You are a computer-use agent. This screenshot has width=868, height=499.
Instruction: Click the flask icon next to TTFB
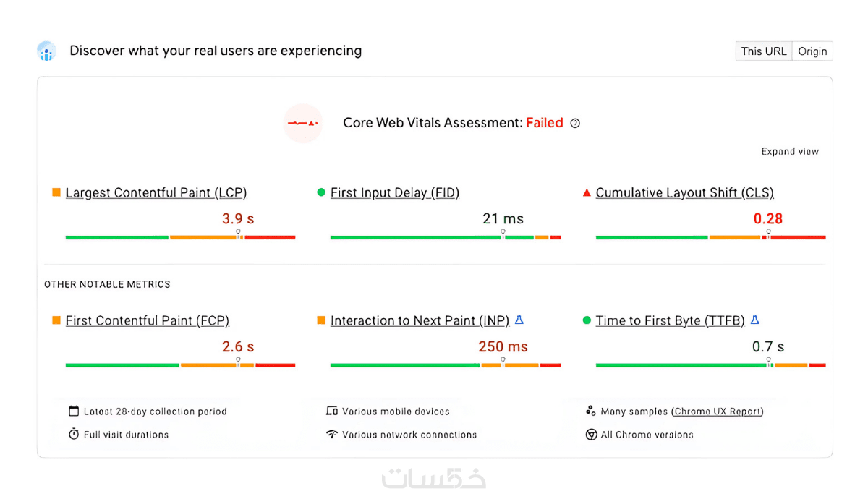click(x=754, y=320)
